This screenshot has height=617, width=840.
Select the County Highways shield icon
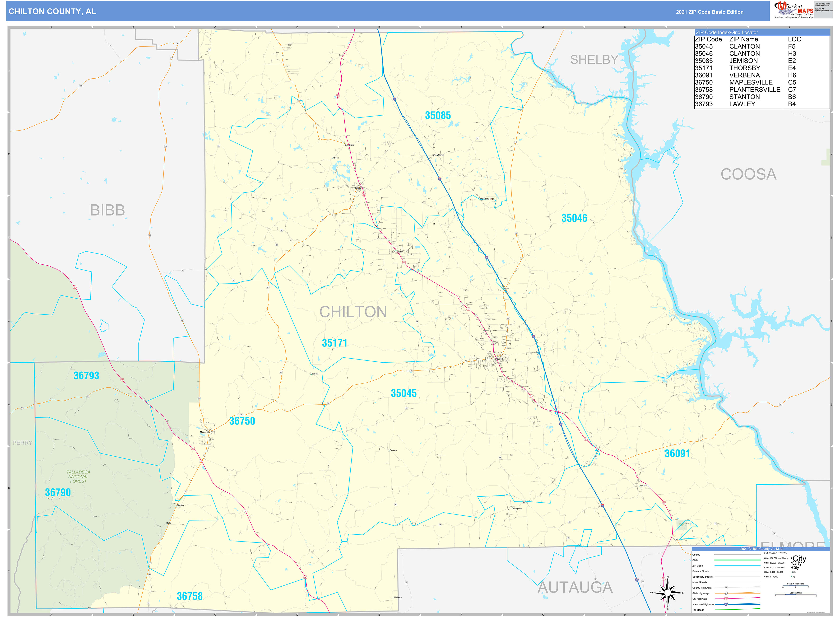726,588
